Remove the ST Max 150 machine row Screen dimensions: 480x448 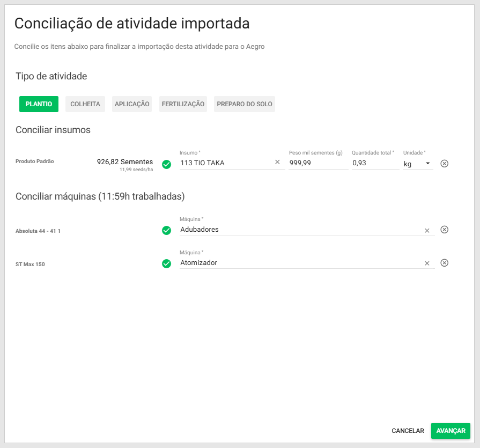[444, 263]
